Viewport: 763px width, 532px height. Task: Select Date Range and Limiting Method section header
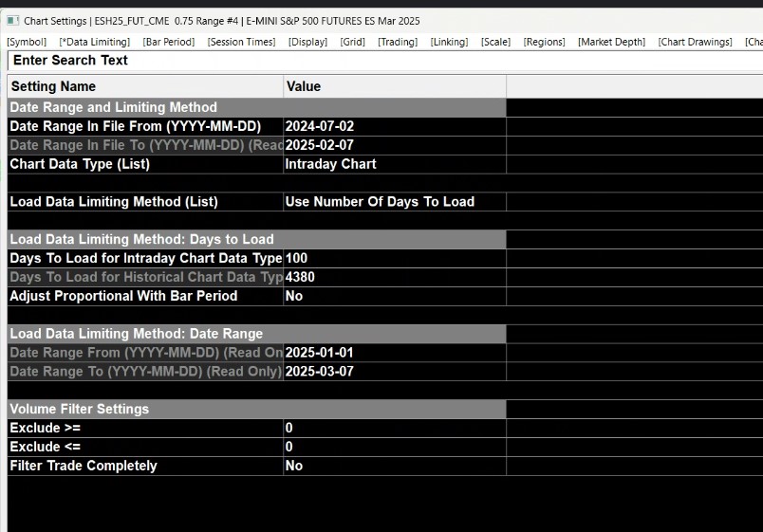pyautogui.click(x=257, y=107)
